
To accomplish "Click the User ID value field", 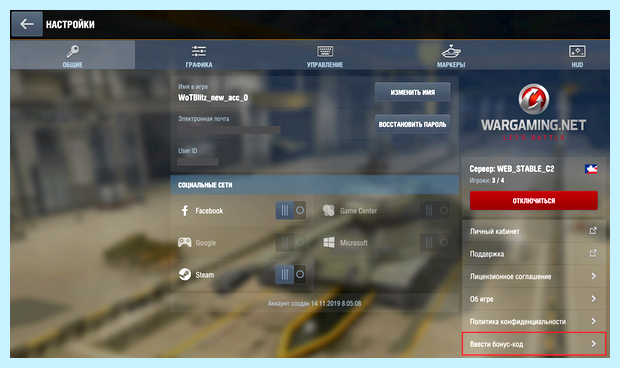I will [x=198, y=162].
